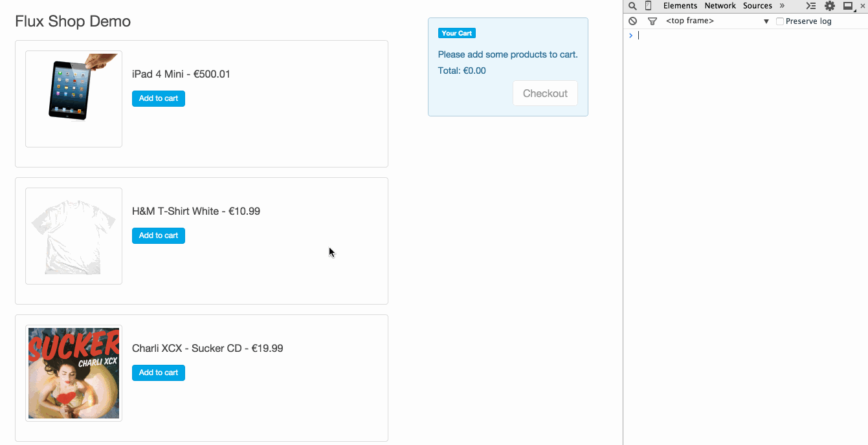The width and height of the screenshot is (868, 445).
Task: Click the iPad 4 Mini product image
Action: coord(74,99)
